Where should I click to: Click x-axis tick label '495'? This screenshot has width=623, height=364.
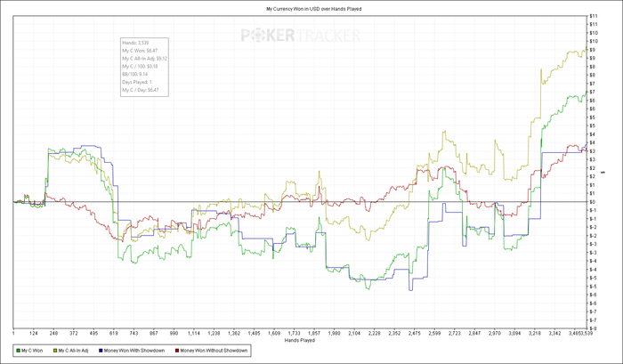coord(93,334)
